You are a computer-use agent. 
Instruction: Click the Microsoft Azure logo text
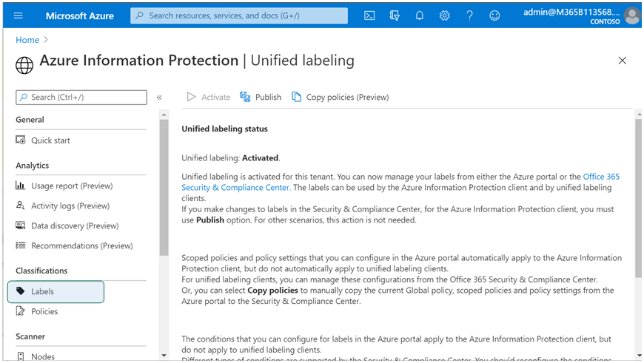[x=80, y=16]
